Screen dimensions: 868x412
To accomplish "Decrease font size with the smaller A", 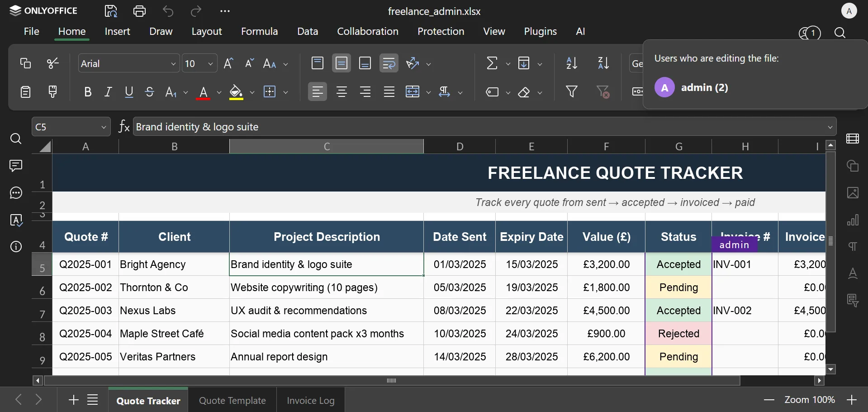I will click(x=250, y=64).
